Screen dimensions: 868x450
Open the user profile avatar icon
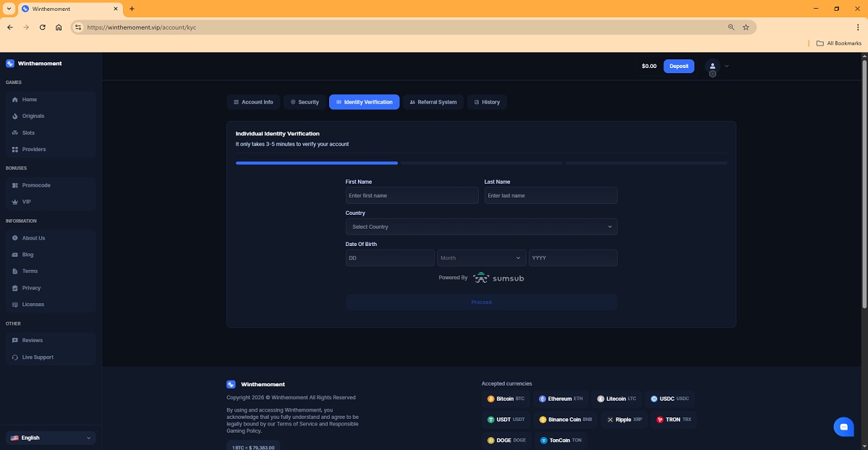pos(712,66)
